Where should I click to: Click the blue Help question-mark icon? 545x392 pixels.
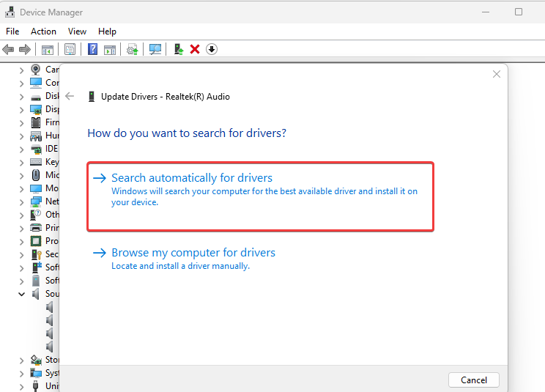92,49
